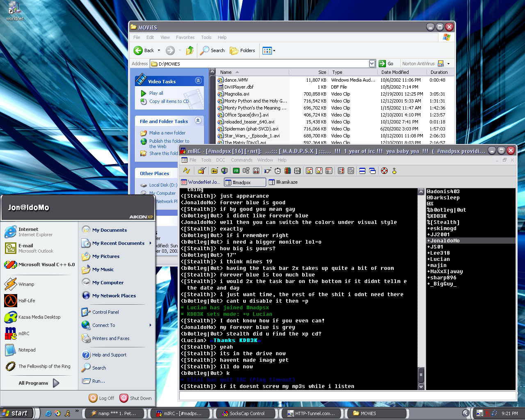Open mIRC Help lifebuoy icon
Viewport: 525px width, 420px height.
point(384,171)
